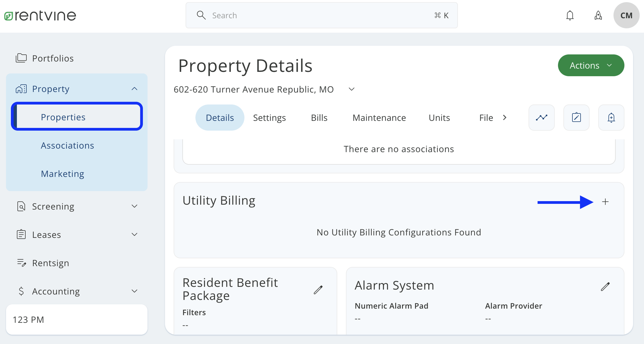Click the add-reminder bell icon
This screenshot has height=344, width=644.
point(611,117)
